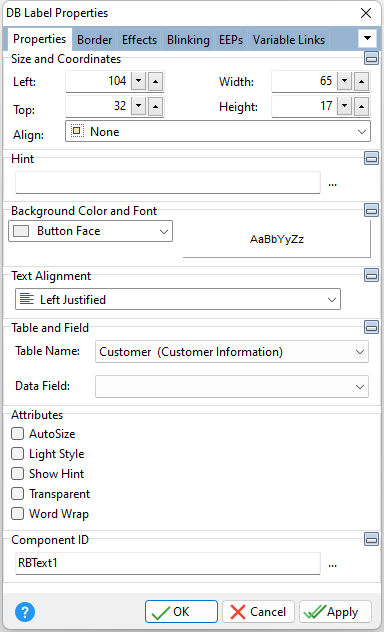Switch to the Border tab
This screenshot has height=632, width=384.
(95, 40)
